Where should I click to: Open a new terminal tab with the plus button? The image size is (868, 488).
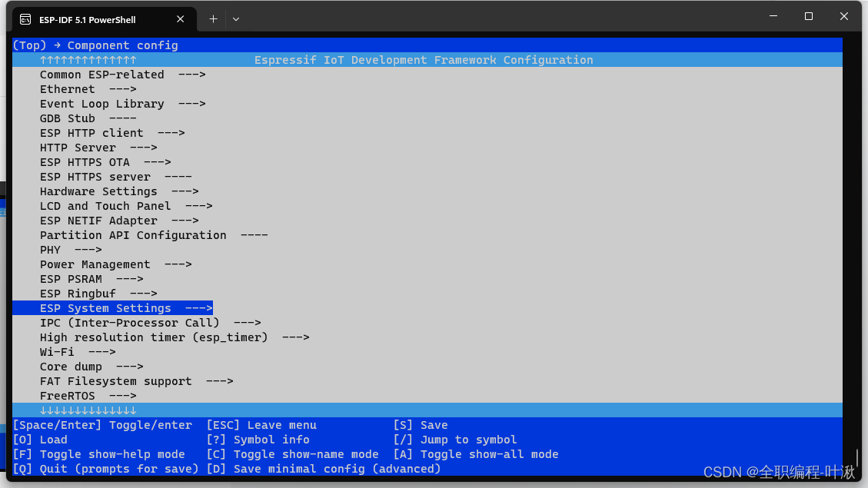[x=213, y=18]
